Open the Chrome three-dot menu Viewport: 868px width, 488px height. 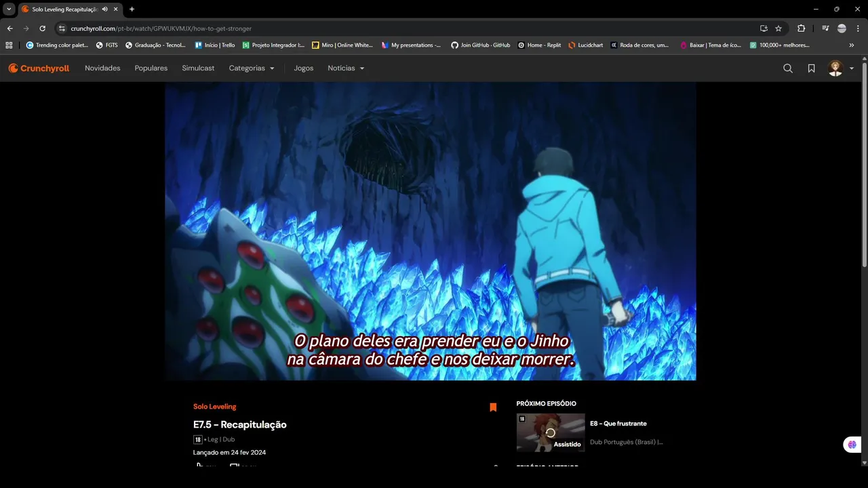pos(858,28)
